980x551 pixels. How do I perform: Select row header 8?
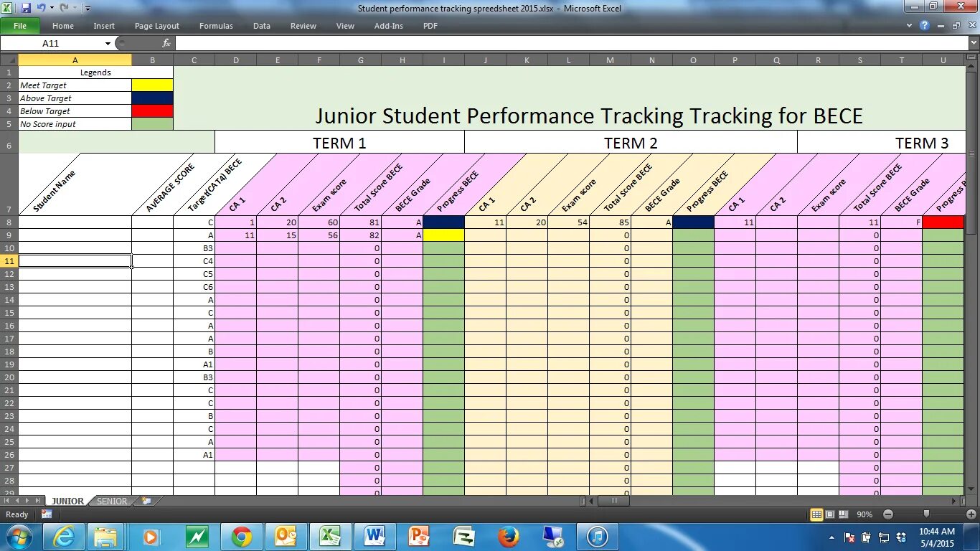click(9, 222)
